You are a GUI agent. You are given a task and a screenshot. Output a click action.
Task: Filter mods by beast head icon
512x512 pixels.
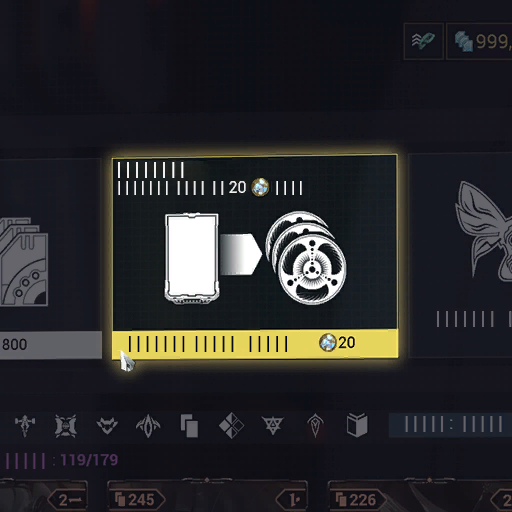[107, 425]
